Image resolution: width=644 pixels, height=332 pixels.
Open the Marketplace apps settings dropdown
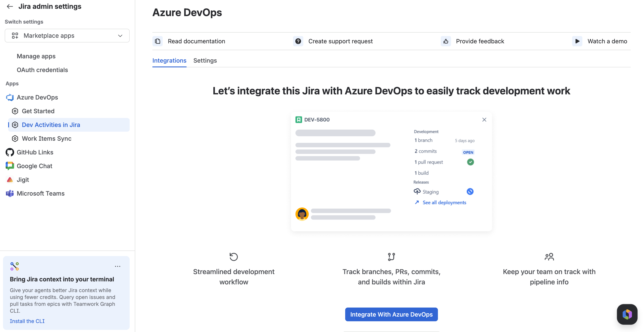point(67,36)
